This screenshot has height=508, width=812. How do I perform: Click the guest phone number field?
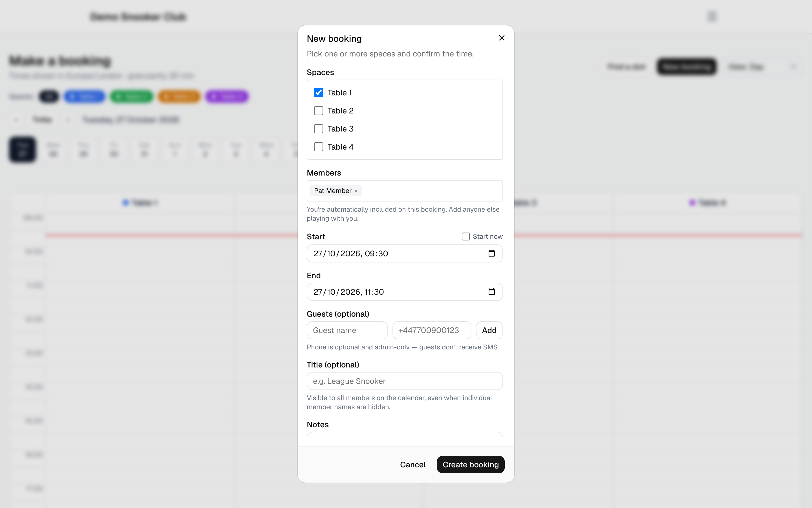coord(432,330)
